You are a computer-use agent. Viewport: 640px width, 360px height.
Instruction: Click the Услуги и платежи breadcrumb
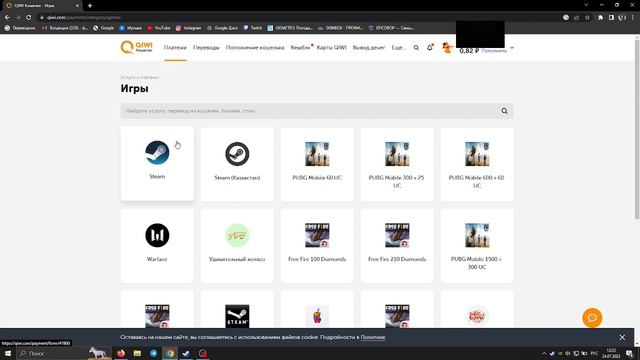click(x=140, y=77)
